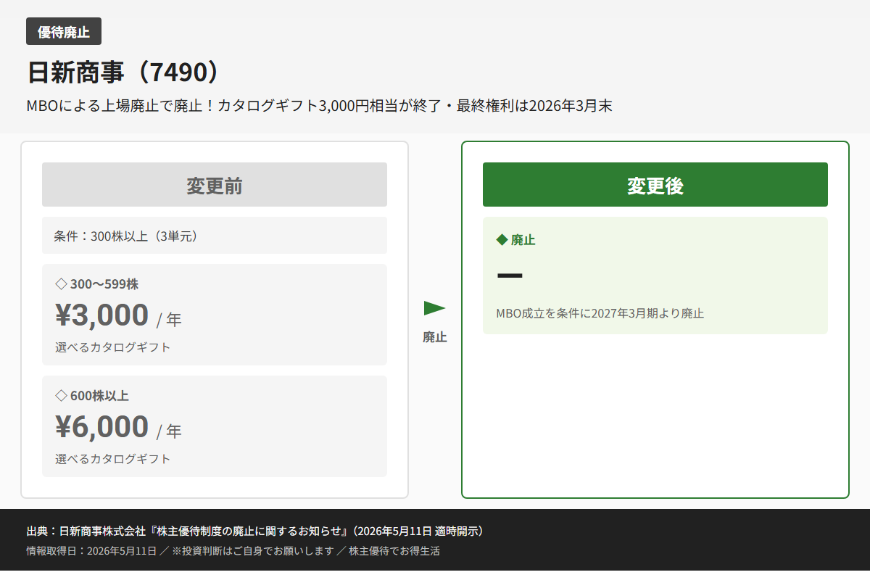Click the 変更後 green header bar
Viewport: 870px width, 588px height.
pyautogui.click(x=655, y=185)
